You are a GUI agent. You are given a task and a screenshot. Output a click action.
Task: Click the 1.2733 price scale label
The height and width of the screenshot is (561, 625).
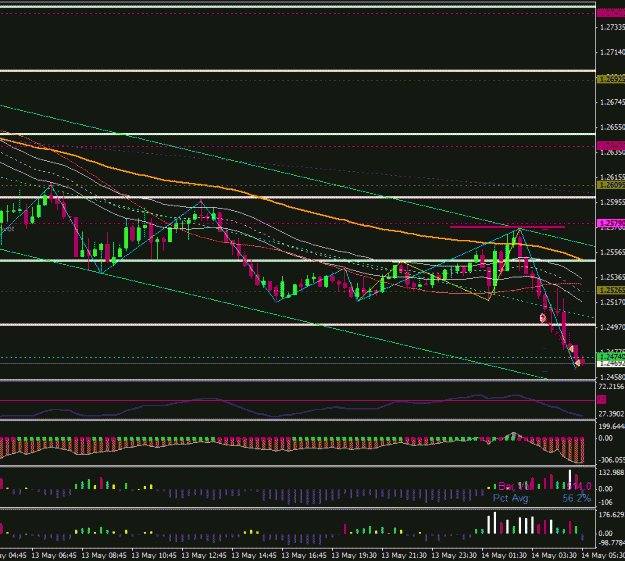(x=612, y=28)
